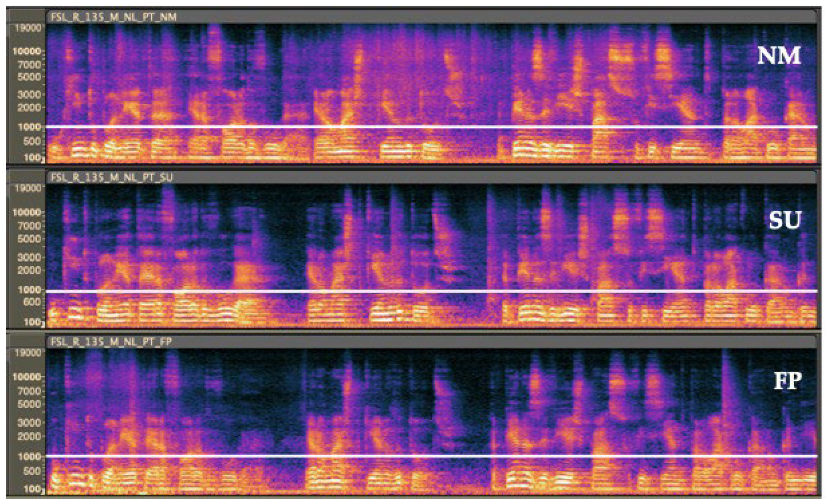Click 7000 on the SU frequency scale
Image resolution: width=828 pixels, height=504 pixels.
point(29,226)
